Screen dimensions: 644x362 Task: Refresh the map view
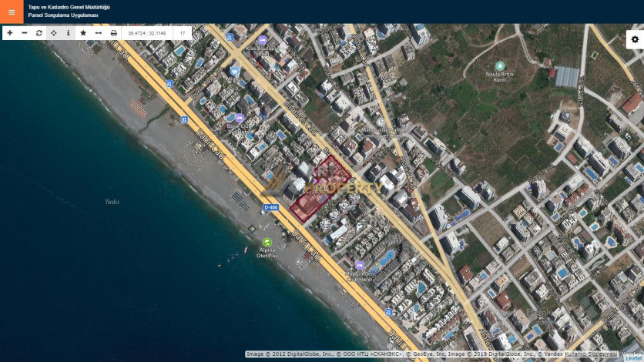(39, 33)
